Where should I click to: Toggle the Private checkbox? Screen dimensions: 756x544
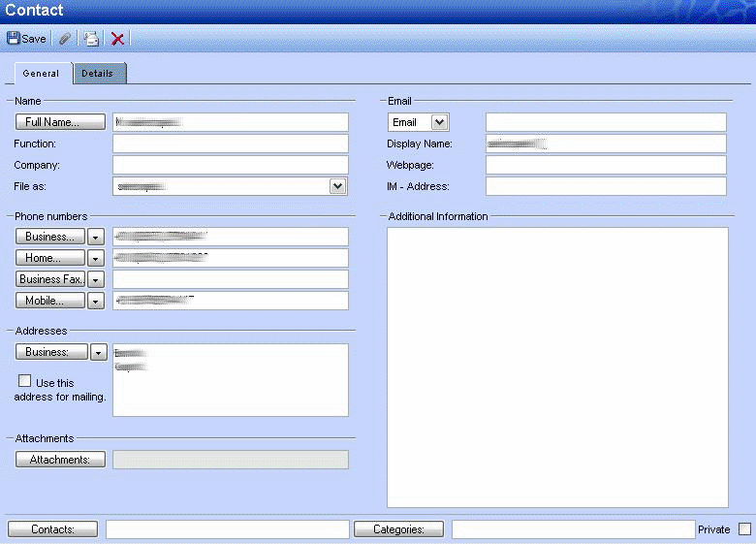744,529
